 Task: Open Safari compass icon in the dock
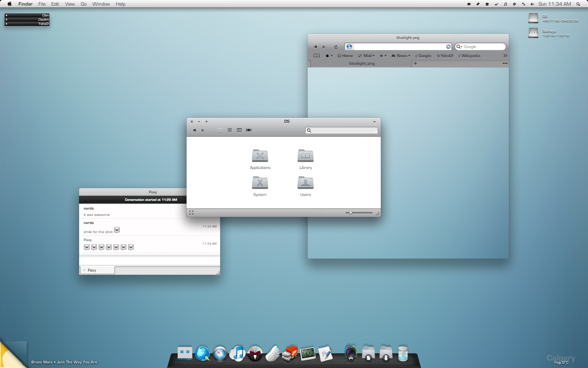tap(220, 354)
